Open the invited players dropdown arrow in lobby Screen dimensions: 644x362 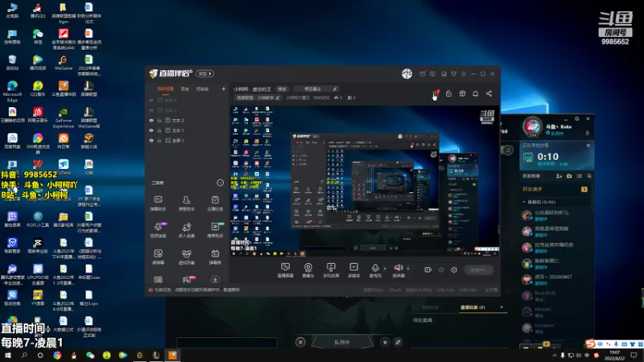point(502,307)
